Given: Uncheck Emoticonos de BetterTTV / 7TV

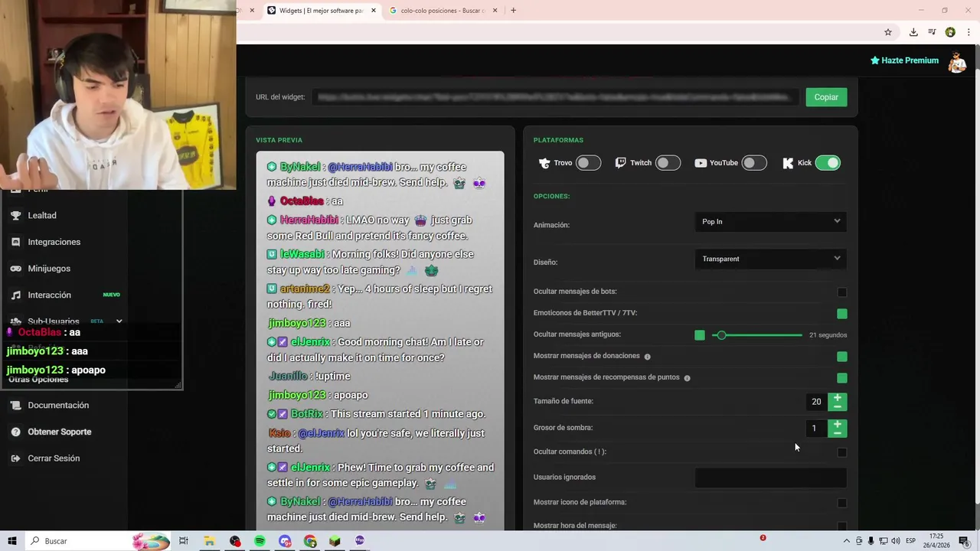Looking at the screenshot, I should tap(842, 314).
